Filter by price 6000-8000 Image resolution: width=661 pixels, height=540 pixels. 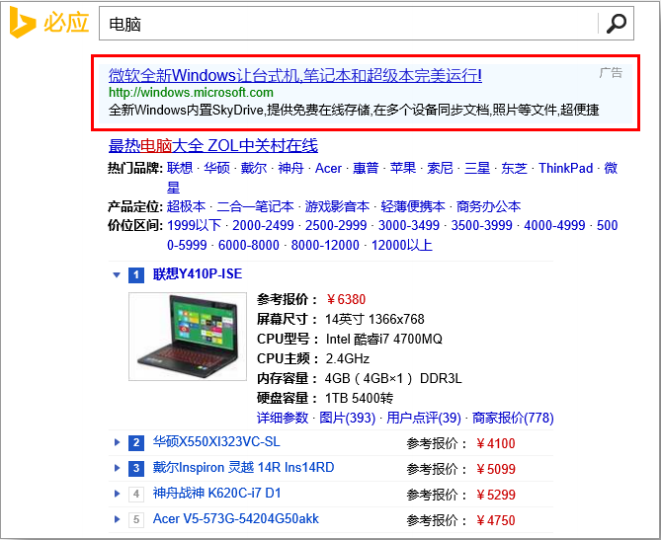click(x=249, y=245)
